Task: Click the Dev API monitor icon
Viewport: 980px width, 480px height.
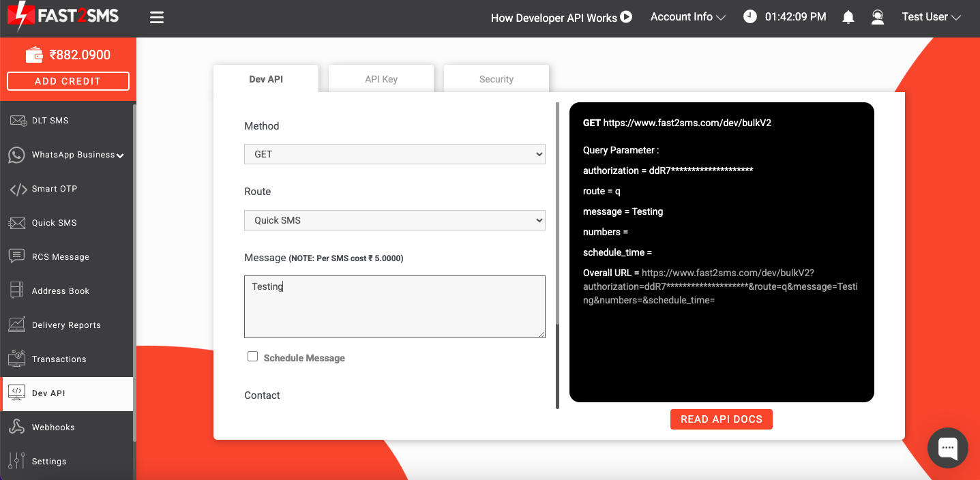Action: coord(17,393)
